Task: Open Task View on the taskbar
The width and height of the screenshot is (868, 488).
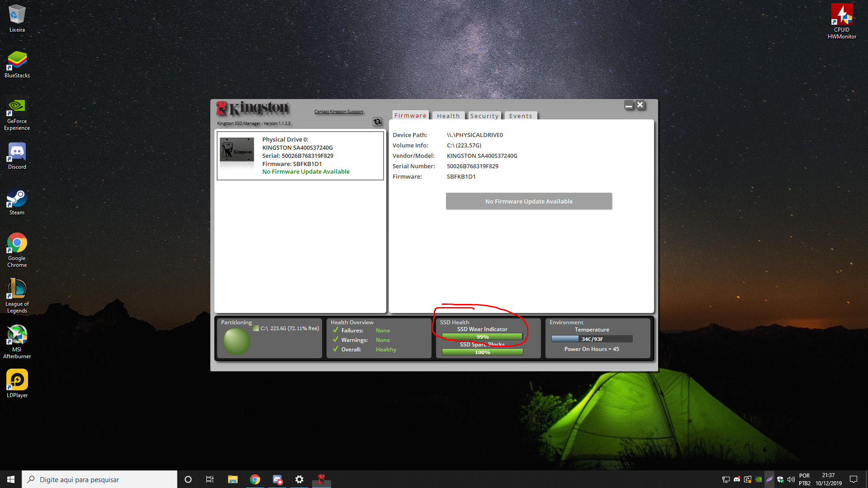Action: coord(210,479)
